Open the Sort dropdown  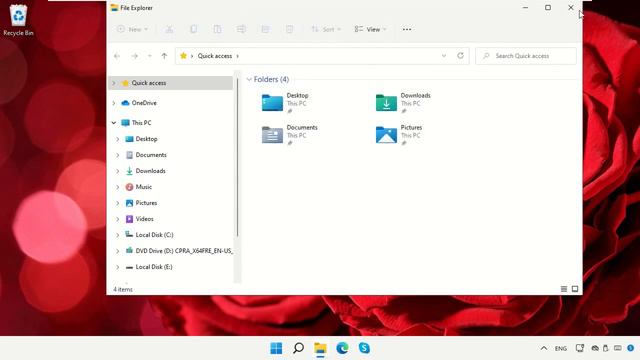[326, 29]
